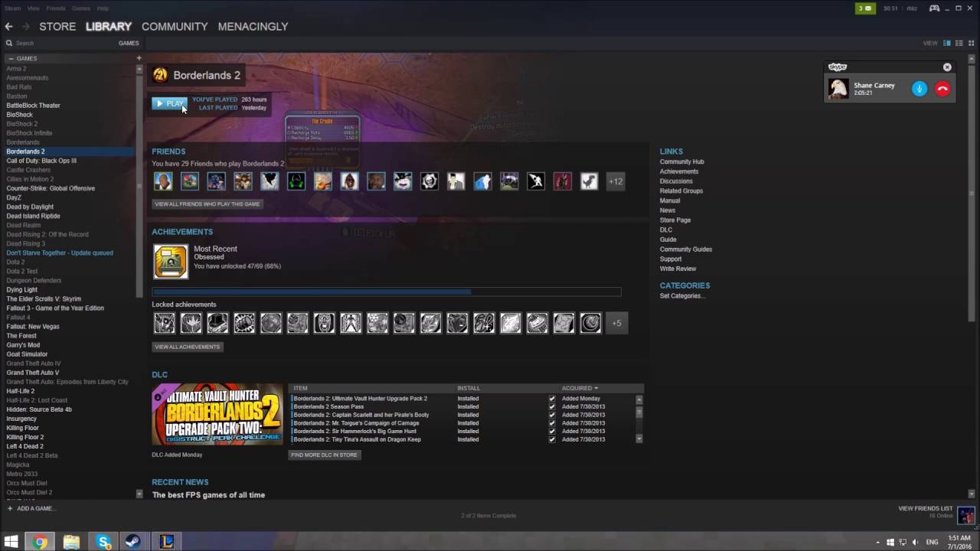
Task: Click Set Categories link
Action: pyautogui.click(x=682, y=296)
